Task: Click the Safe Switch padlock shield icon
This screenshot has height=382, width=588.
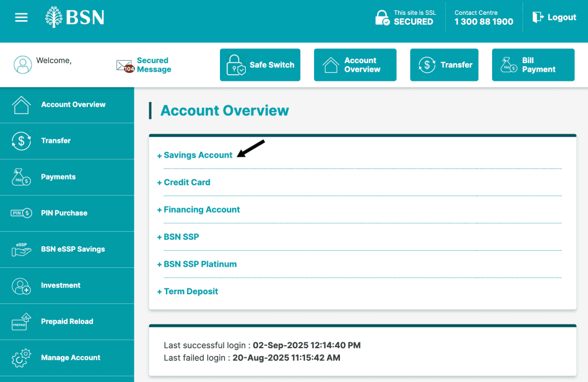Action: pos(236,65)
